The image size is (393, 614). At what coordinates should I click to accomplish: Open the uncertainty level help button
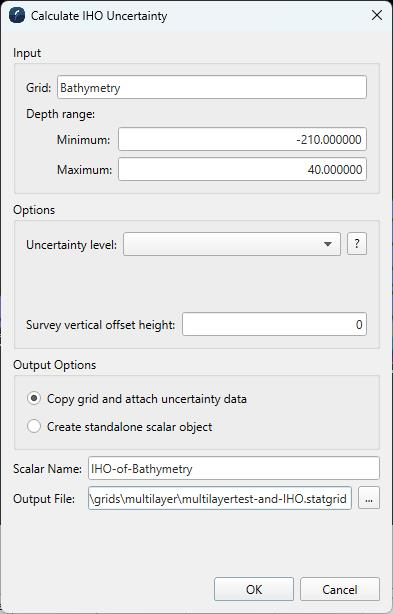357,244
